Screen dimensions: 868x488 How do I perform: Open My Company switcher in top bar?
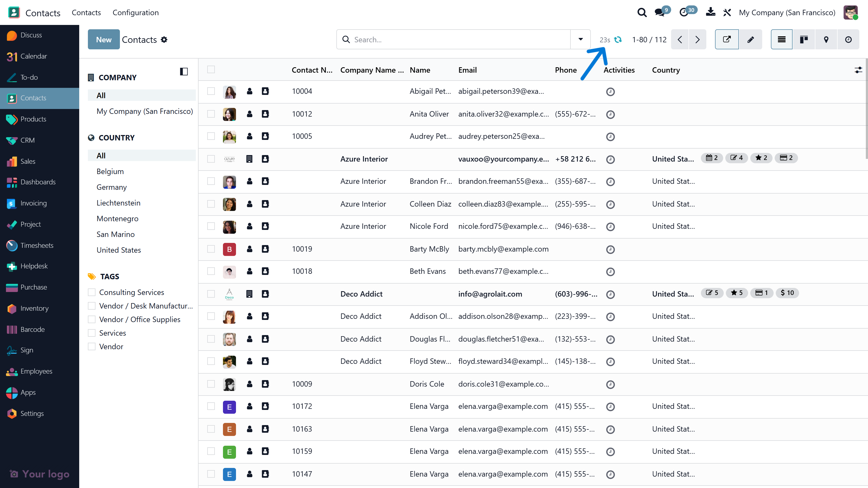(x=787, y=12)
